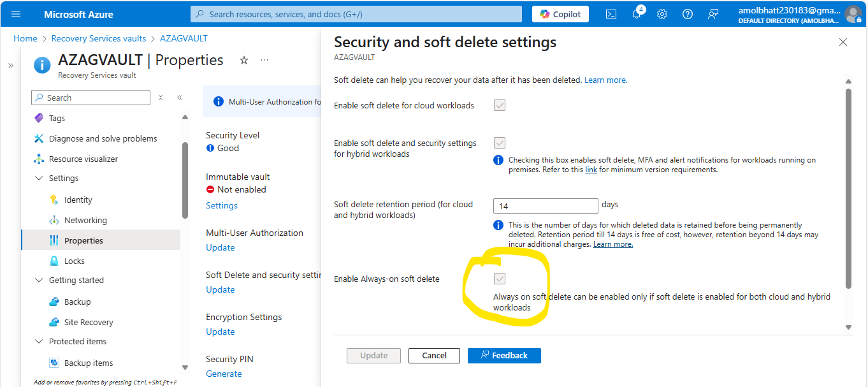Open the portal hamburger menu
This screenshot has width=868, height=387.
(15, 13)
